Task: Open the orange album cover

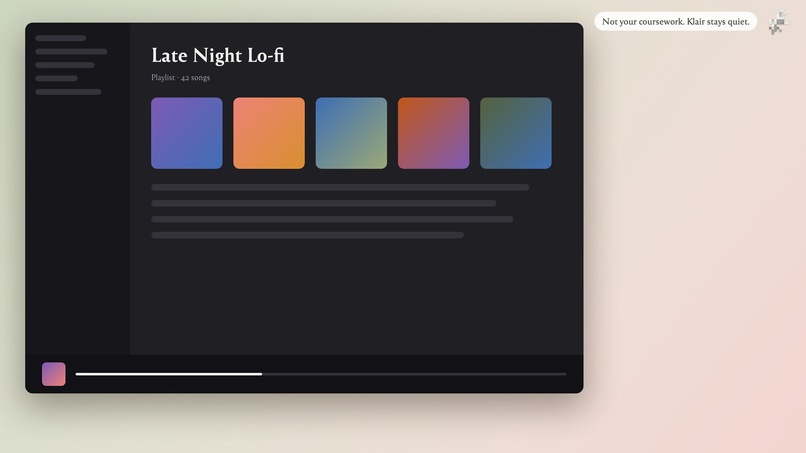Action: click(x=269, y=133)
